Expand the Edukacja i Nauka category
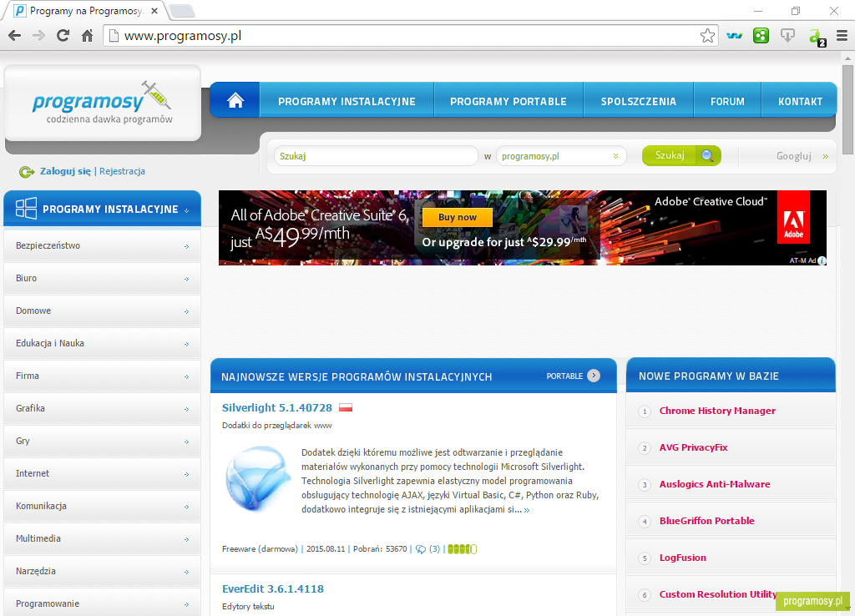The width and height of the screenshot is (855, 616). click(102, 343)
